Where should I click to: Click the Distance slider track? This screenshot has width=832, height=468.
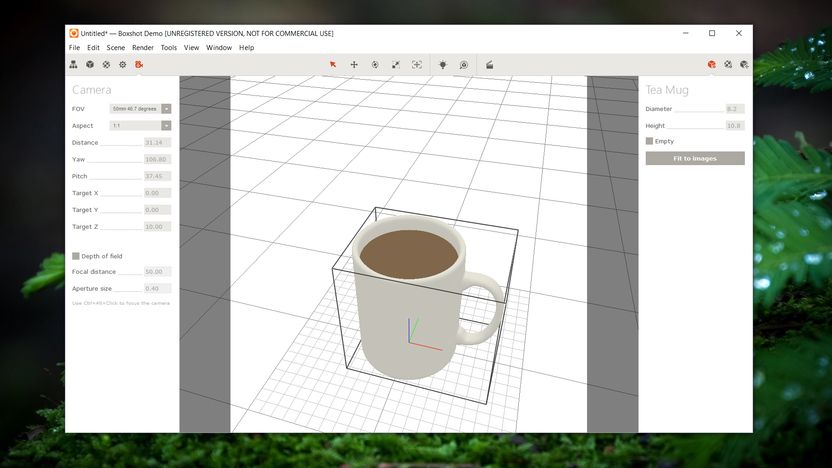[x=121, y=145]
